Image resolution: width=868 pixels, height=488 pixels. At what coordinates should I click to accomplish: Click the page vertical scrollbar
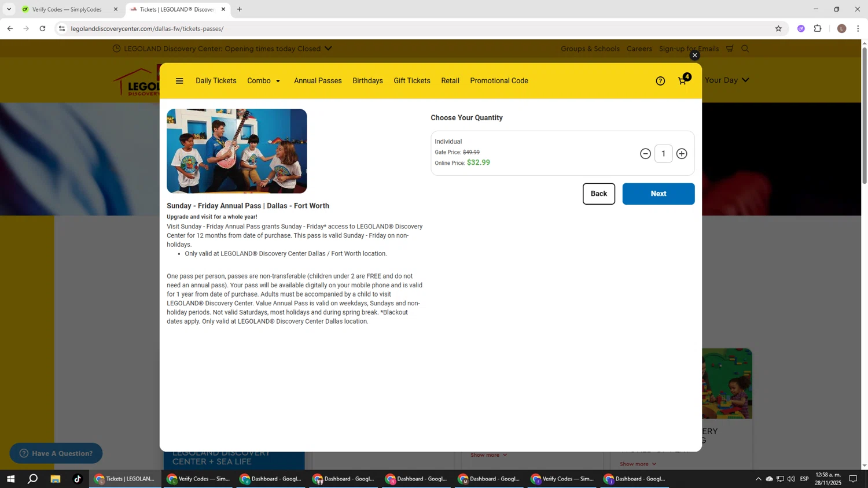pyautogui.click(x=865, y=116)
